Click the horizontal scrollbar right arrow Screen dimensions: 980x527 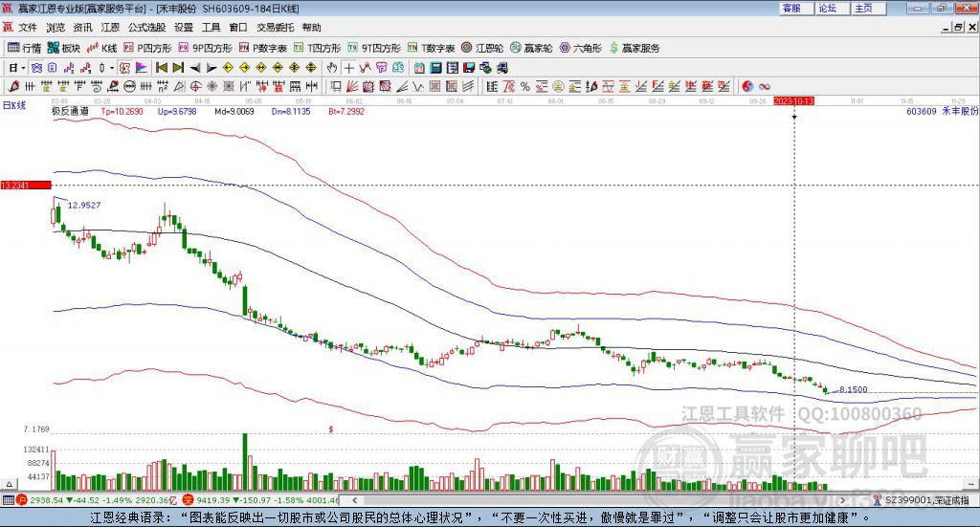842,500
